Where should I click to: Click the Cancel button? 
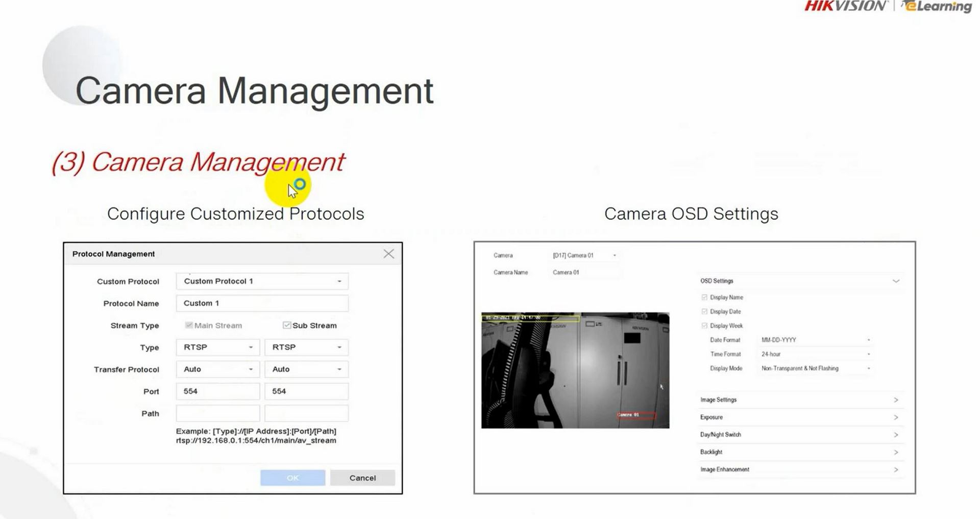pos(362,478)
